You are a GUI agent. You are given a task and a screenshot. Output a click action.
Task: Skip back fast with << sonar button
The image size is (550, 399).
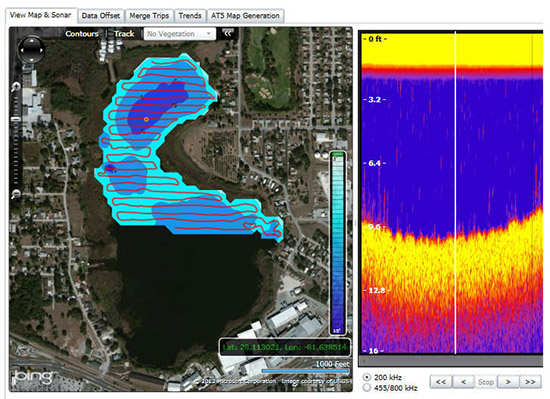point(441,382)
